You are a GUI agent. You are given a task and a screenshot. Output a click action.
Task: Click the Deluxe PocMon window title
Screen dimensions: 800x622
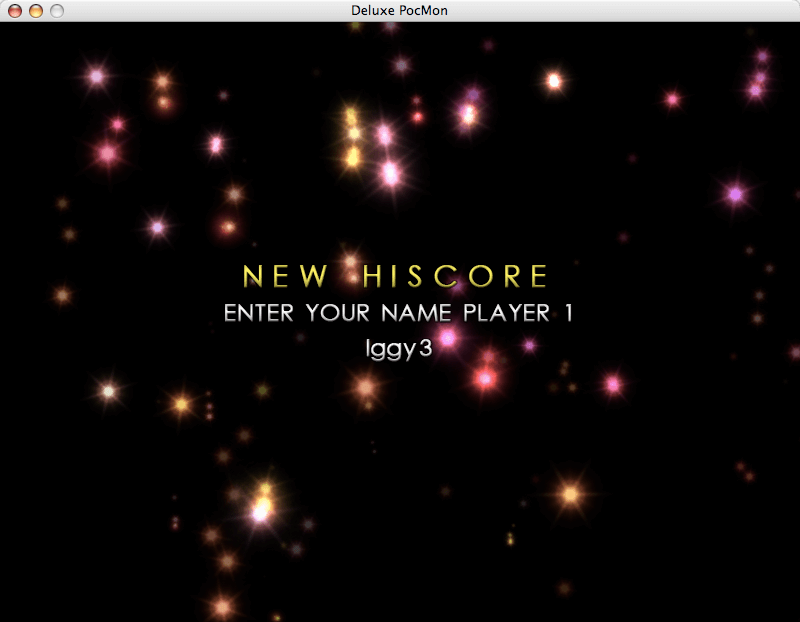click(x=399, y=10)
